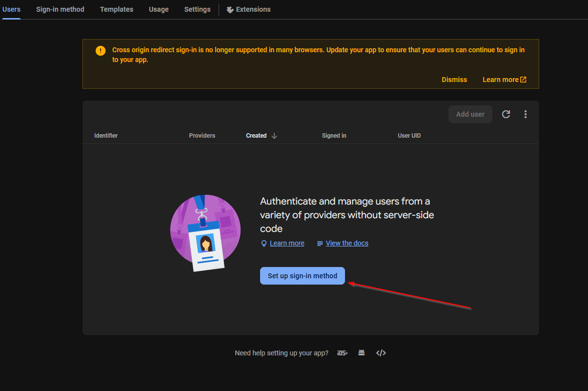Open the Learn more link in banner

click(500, 79)
